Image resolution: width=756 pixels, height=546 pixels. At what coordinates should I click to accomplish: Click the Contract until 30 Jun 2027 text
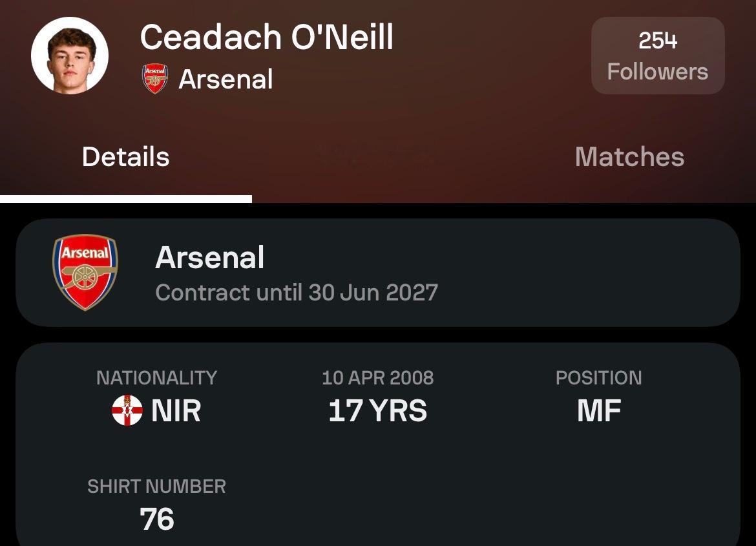(x=297, y=293)
